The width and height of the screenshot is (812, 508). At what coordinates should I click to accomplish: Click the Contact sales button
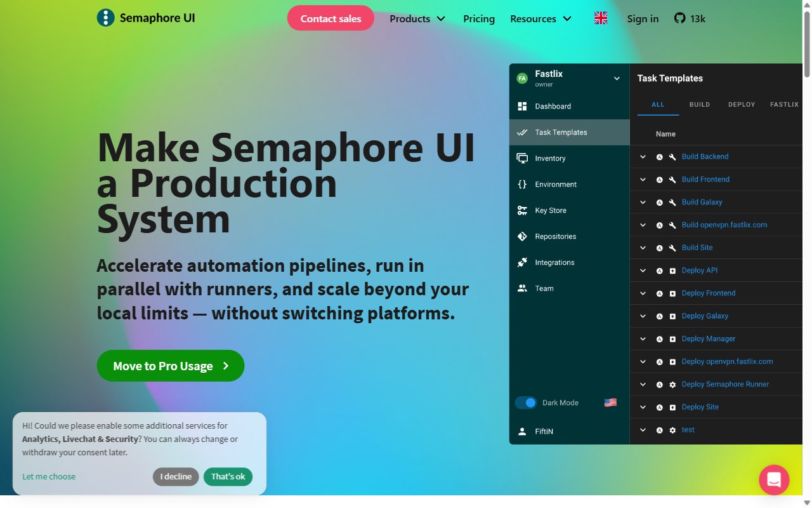331,18
